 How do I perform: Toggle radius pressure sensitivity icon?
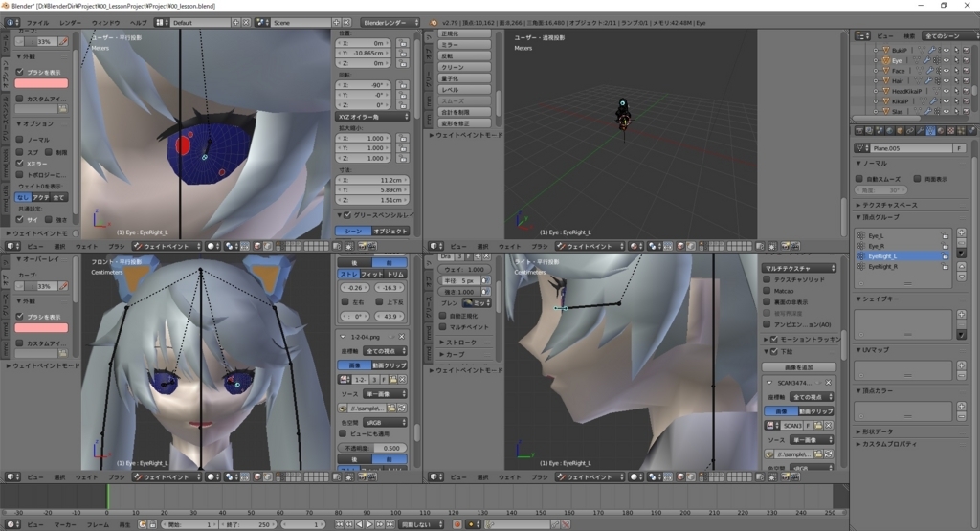point(485,280)
